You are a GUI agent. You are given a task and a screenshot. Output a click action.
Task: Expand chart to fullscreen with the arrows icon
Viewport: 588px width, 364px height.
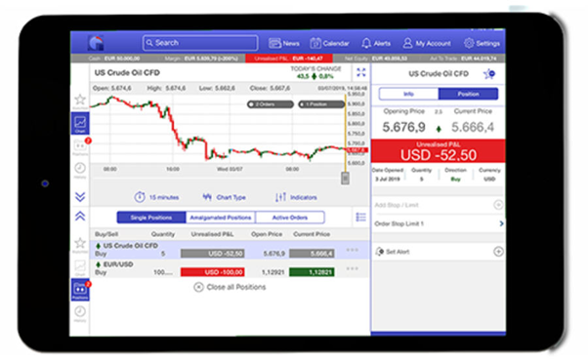(361, 72)
